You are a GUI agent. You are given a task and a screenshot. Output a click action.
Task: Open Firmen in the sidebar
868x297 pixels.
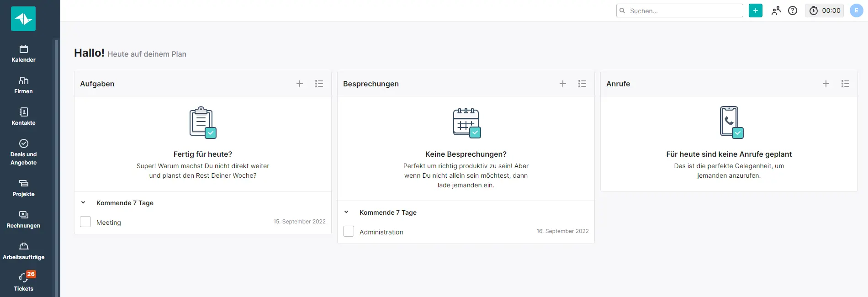pos(23,85)
